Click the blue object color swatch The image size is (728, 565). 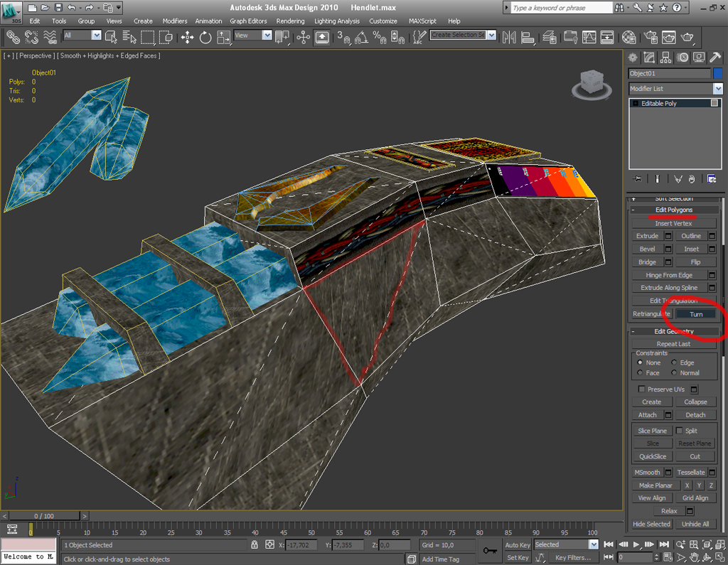[717, 73]
